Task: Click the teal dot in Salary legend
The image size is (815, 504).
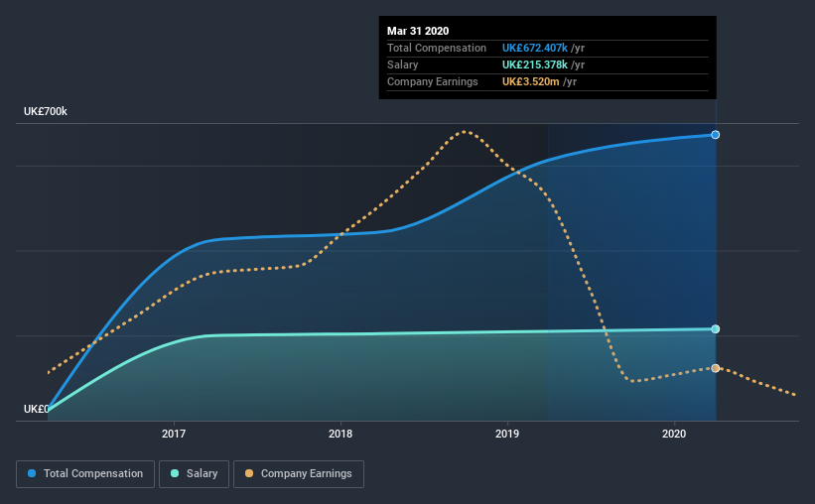Action: coord(175,473)
